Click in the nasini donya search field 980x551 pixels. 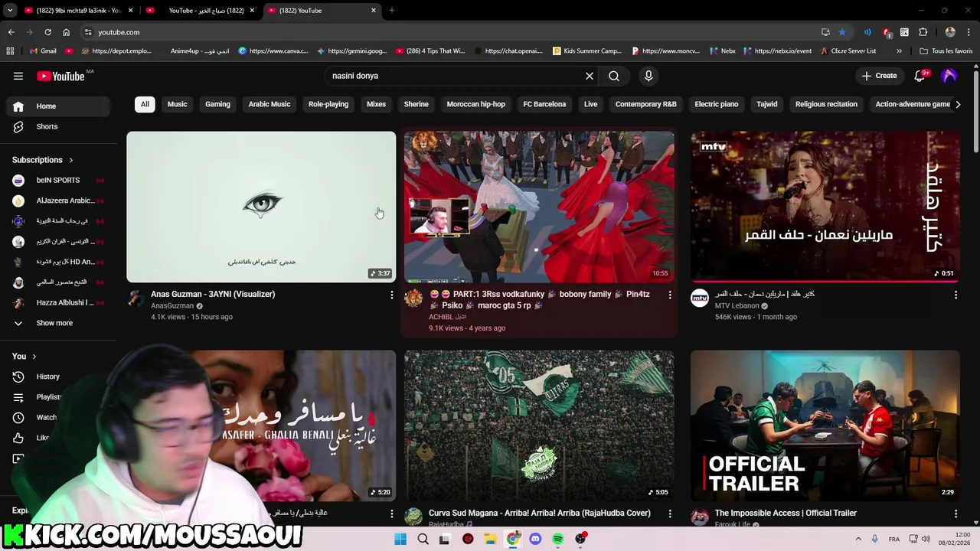[455, 76]
